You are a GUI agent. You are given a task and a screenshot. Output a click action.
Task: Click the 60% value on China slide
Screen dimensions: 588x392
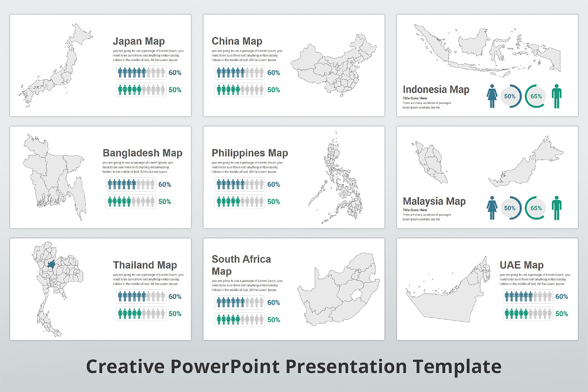pos(274,73)
